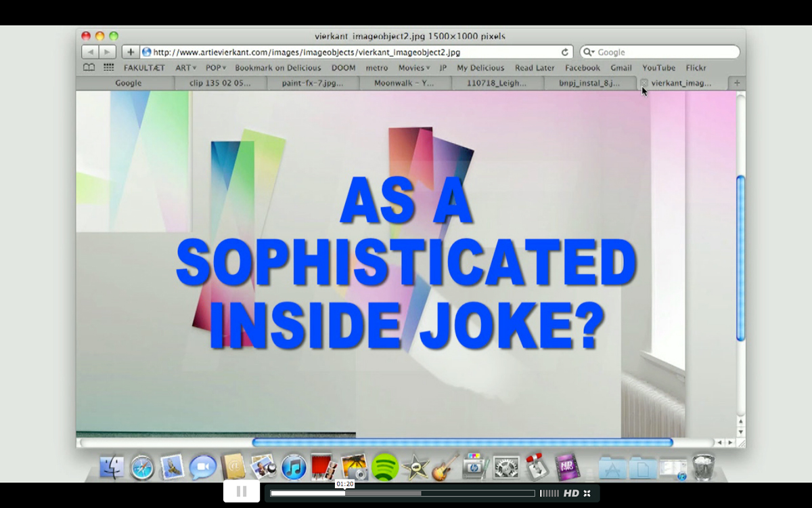Open the My Delicious bookmark
Image resolution: width=812 pixels, height=508 pixels.
pos(480,68)
